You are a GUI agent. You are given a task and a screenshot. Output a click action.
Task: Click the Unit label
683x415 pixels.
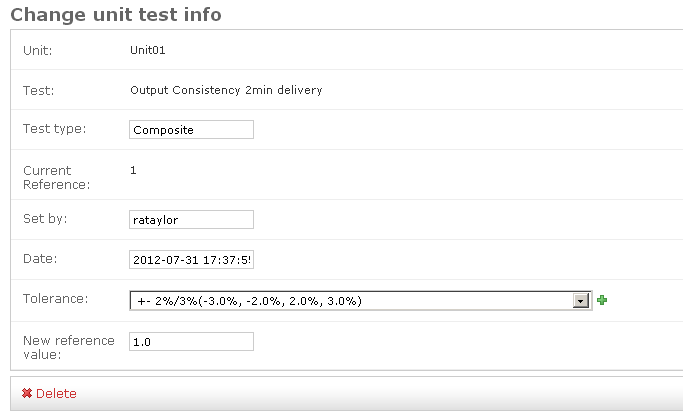(x=37, y=49)
